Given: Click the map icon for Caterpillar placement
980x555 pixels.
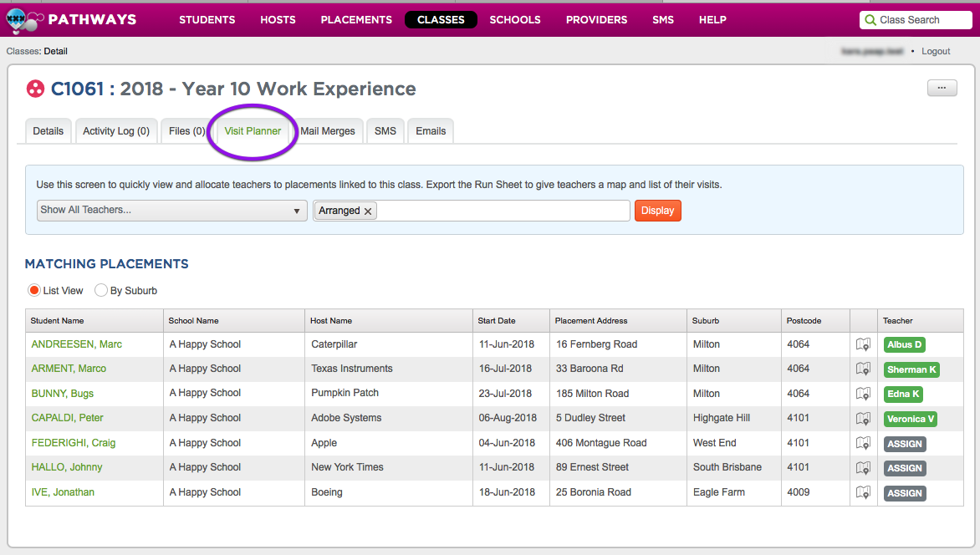Looking at the screenshot, I should 863,344.
